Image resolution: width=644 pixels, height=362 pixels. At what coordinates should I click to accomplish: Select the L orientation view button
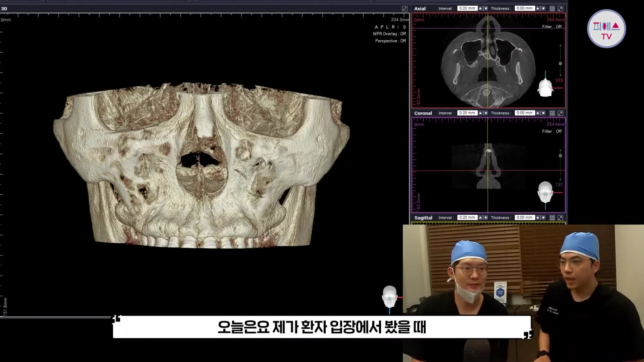click(387, 27)
